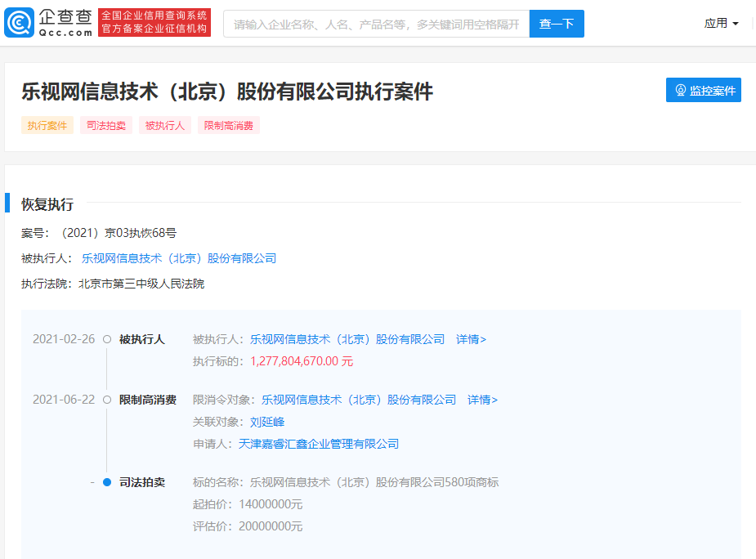The image size is (756, 559).
Task: Open 详情 link in 限制高消费 entry
Action: 482,400
